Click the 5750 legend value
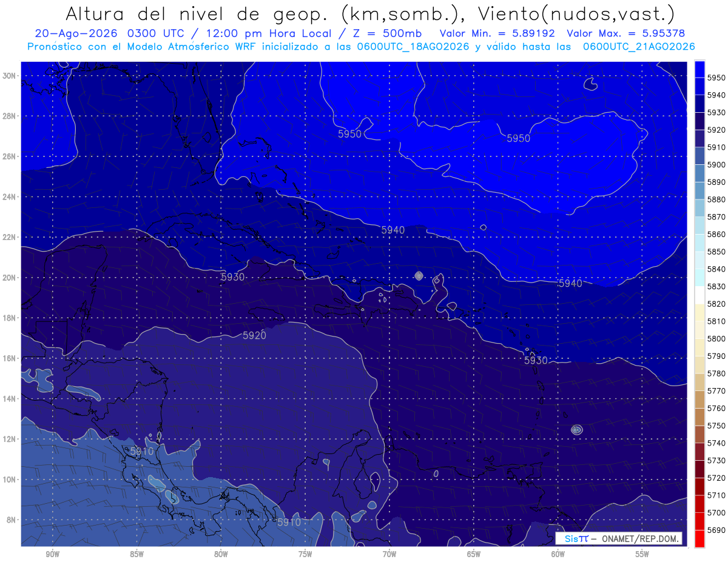This screenshot has width=728, height=562. [x=716, y=426]
